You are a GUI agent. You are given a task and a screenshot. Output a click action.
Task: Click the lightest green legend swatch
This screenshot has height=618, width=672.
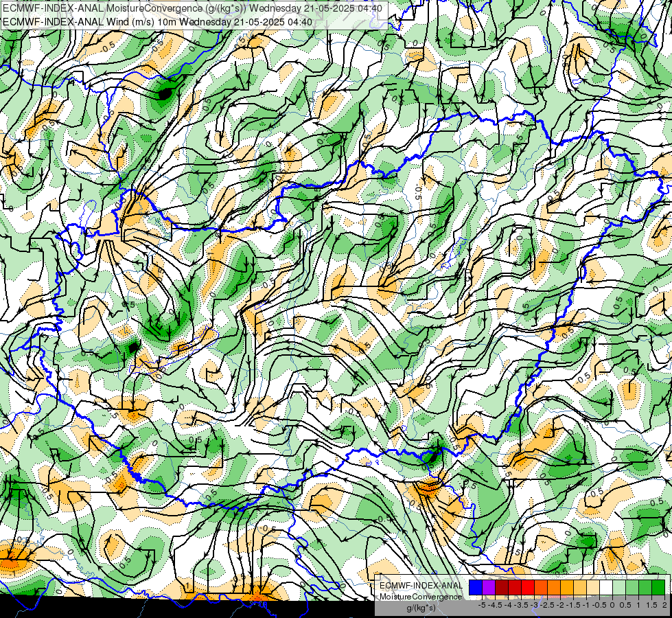click(619, 587)
